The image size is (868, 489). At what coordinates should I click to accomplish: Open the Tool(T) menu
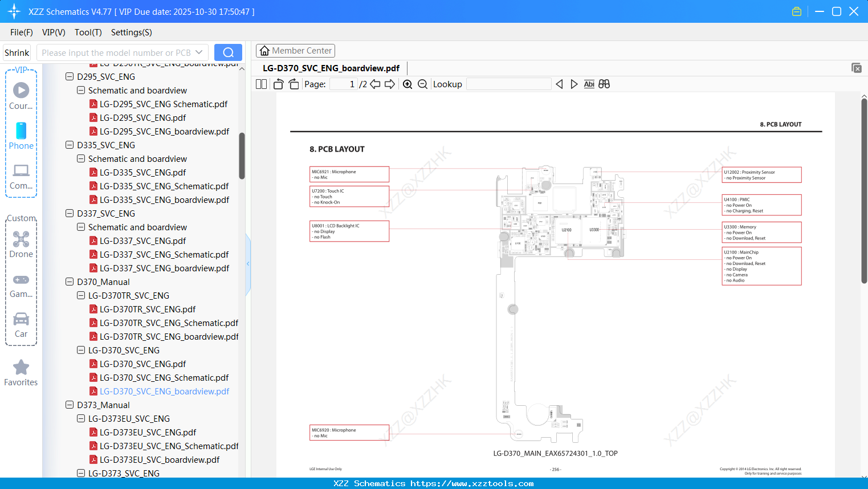pyautogui.click(x=88, y=32)
